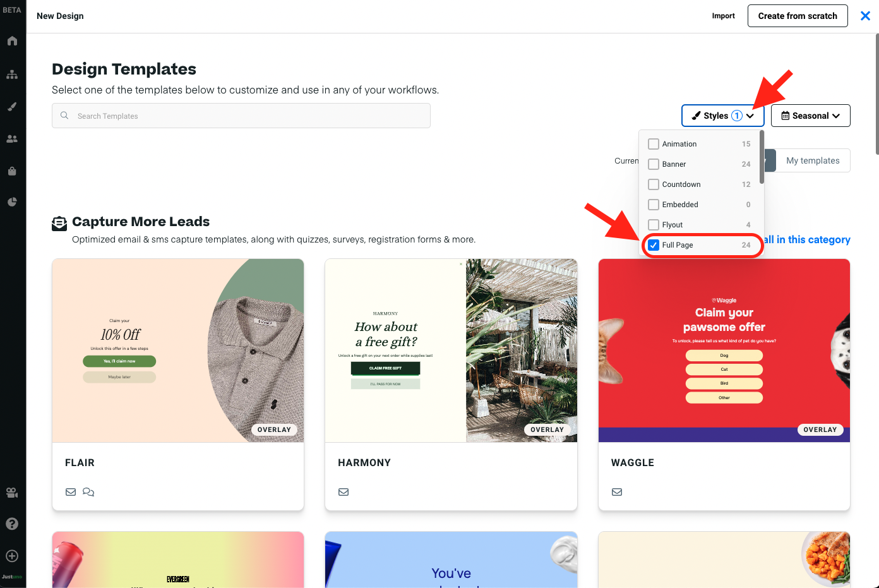This screenshot has width=879, height=588.
Task: Open the shopping bag sidebar icon
Action: tap(12, 171)
